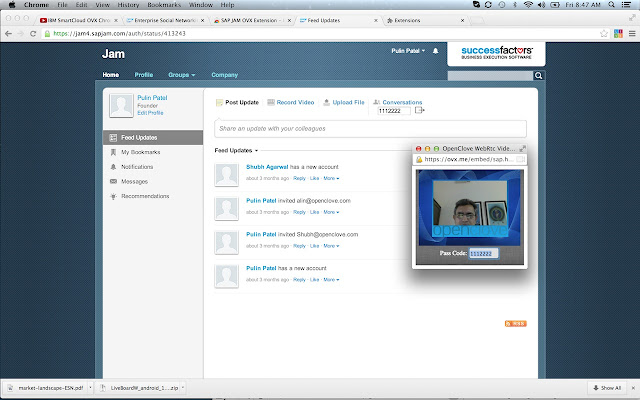Switch to the SAP JAM OVX Extension tab
The width and height of the screenshot is (640, 400).
(252, 20)
